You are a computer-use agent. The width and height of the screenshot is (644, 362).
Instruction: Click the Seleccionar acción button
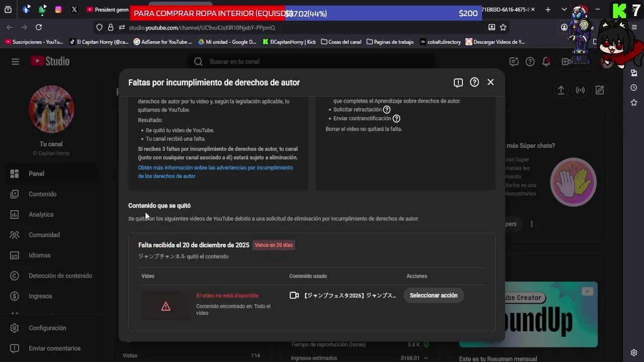point(434,296)
